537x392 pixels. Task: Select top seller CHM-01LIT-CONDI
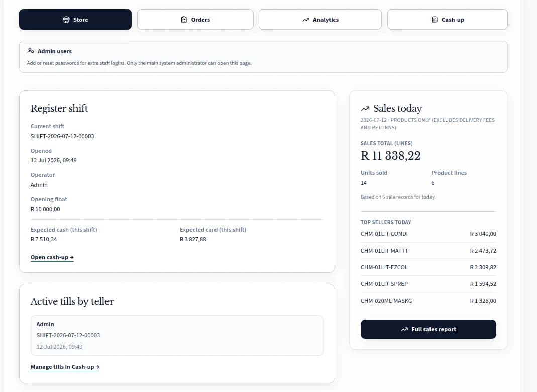384,234
